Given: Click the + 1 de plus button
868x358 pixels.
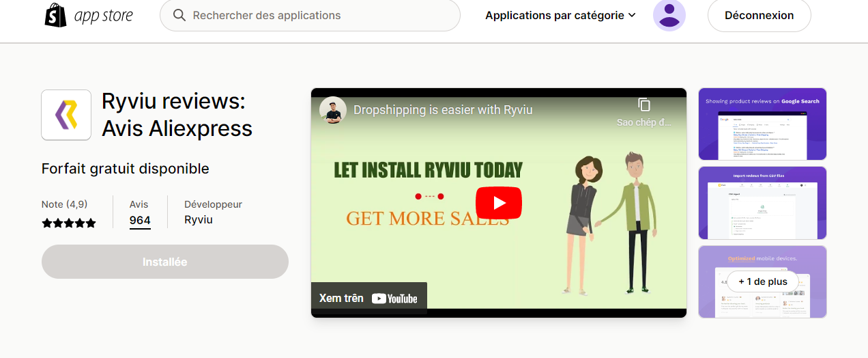Looking at the screenshot, I should point(763,281).
